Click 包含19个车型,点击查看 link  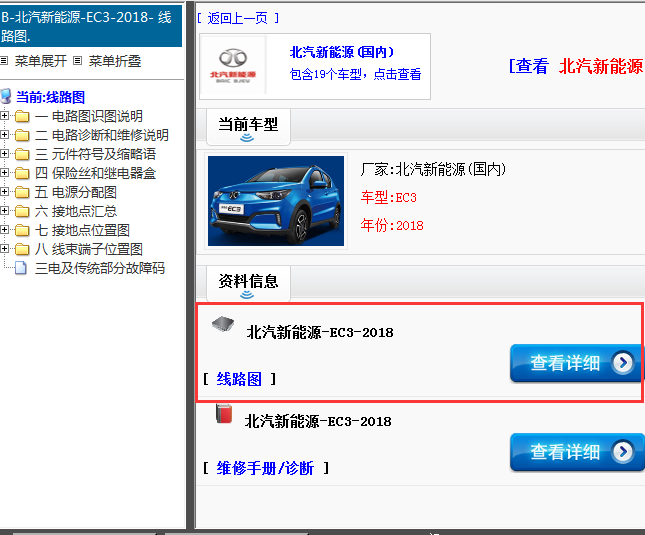pyautogui.click(x=355, y=74)
